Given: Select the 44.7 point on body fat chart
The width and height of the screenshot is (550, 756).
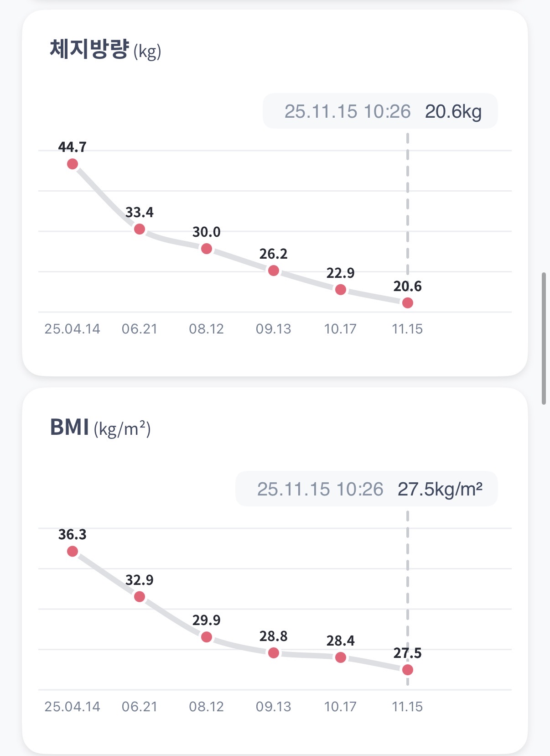Looking at the screenshot, I should point(73,164).
